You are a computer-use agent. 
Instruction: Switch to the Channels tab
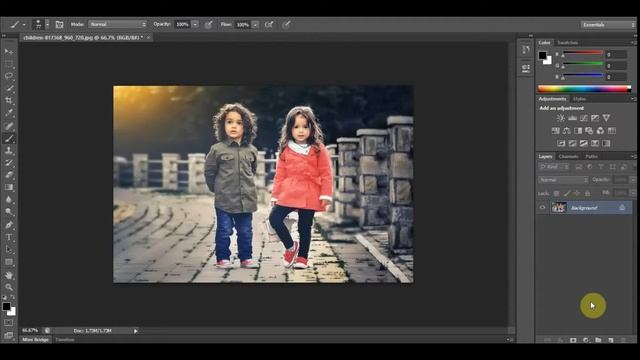pos(568,156)
